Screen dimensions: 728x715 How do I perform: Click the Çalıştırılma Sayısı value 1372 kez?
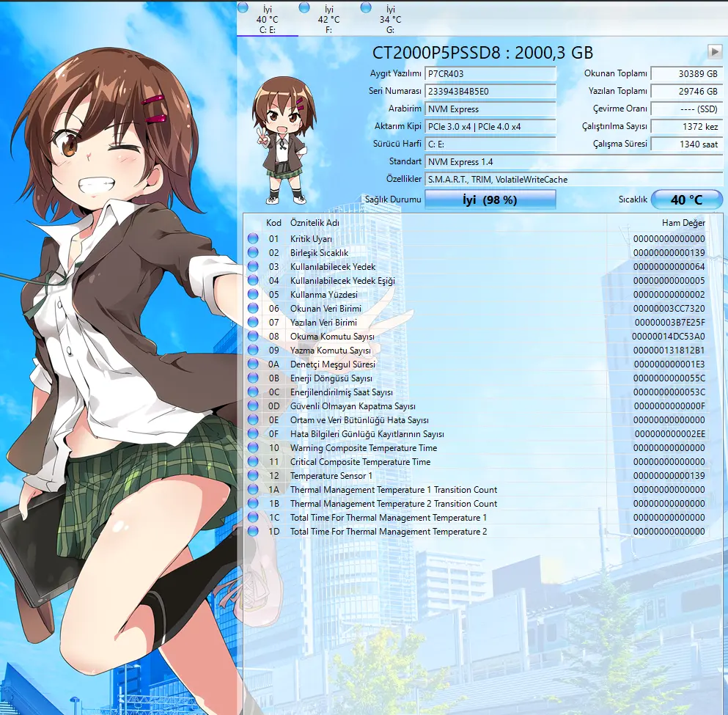coord(687,127)
